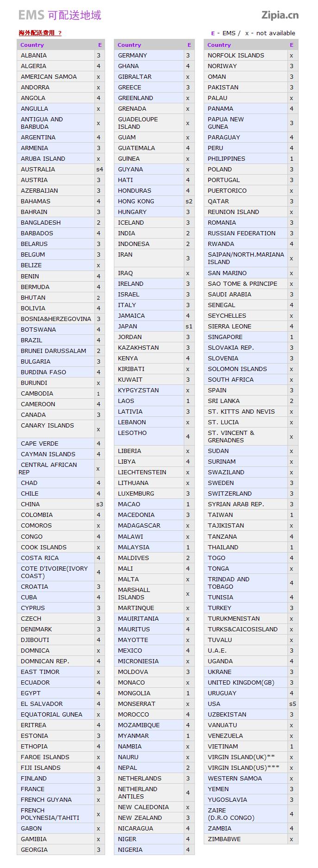318x868 pixels.
Task: Select the GERMANY cell
Action: [132, 56]
